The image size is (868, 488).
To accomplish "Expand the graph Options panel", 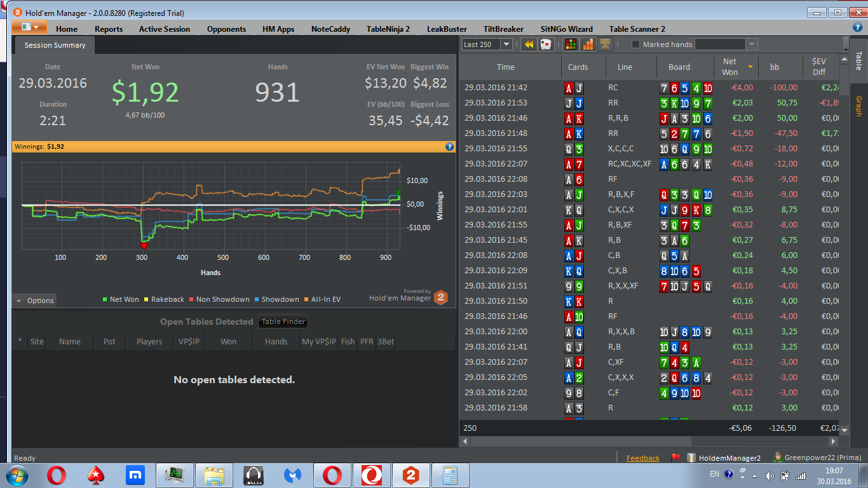I will (x=35, y=301).
